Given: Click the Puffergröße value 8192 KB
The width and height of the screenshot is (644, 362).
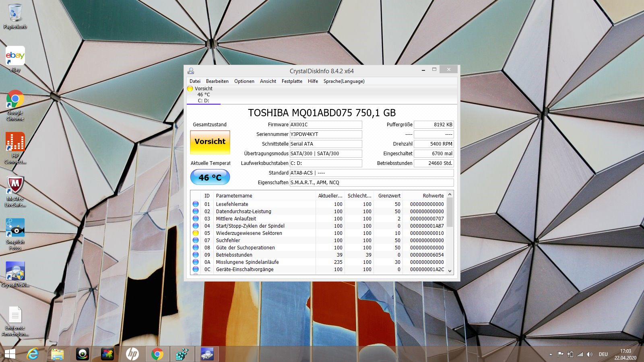Looking at the screenshot, I should [x=434, y=125].
